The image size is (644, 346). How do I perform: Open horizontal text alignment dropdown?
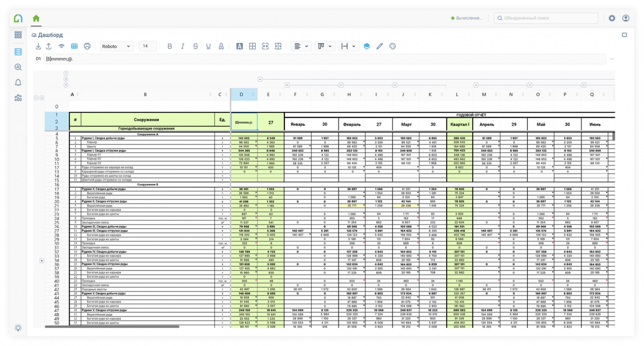[x=301, y=46]
